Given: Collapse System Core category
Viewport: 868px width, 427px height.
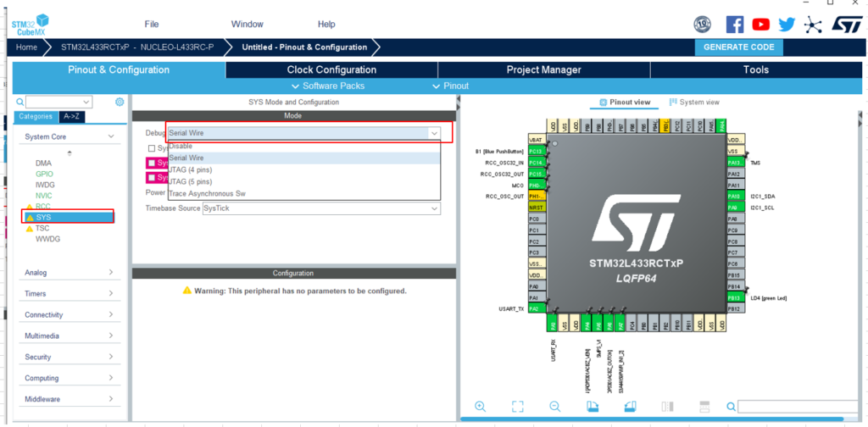Looking at the screenshot, I should coord(111,136).
